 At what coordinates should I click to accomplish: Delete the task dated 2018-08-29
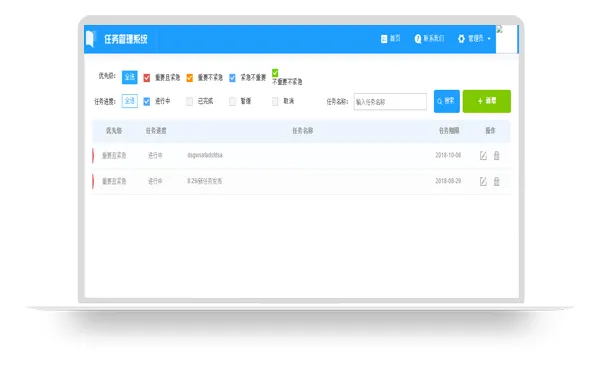496,181
